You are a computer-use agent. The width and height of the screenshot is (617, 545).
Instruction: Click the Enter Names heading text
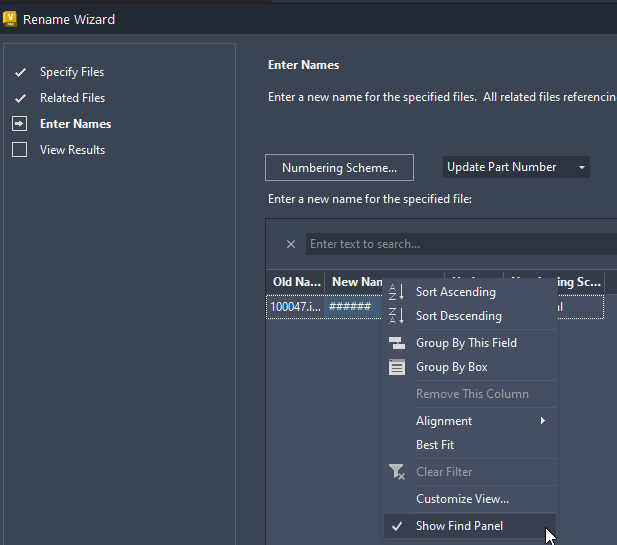click(x=303, y=65)
